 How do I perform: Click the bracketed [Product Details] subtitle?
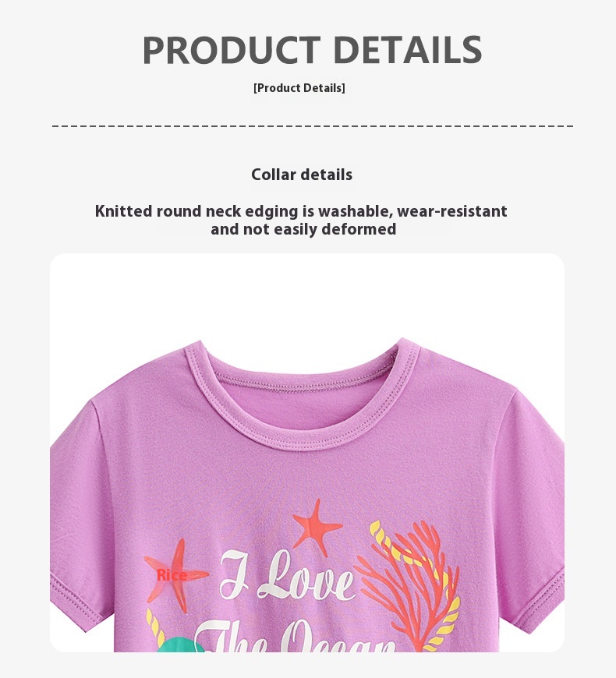point(299,88)
